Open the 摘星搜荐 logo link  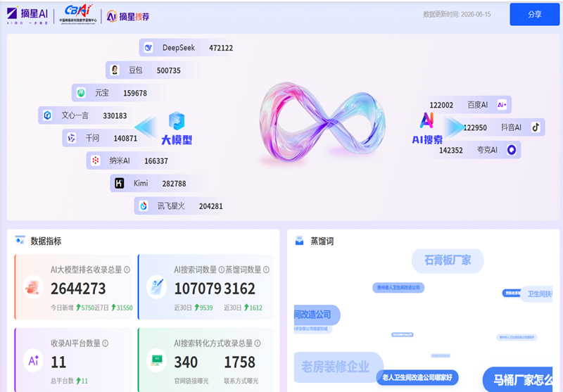[x=128, y=16]
